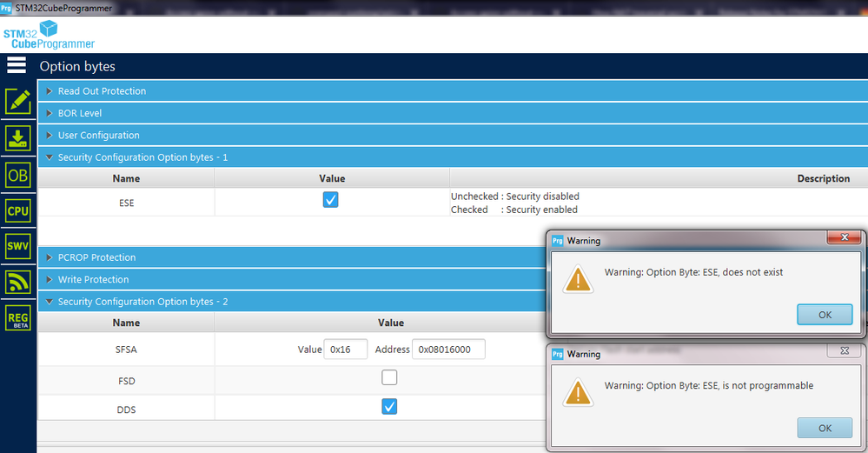This screenshot has height=453, width=868.
Task: Expand Read Out Protection section
Action: point(453,90)
